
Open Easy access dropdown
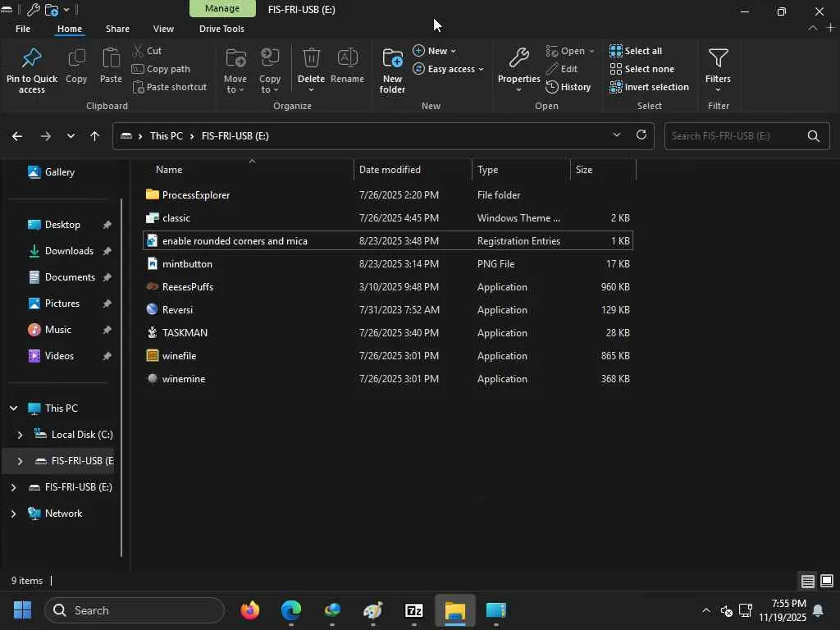tap(449, 69)
